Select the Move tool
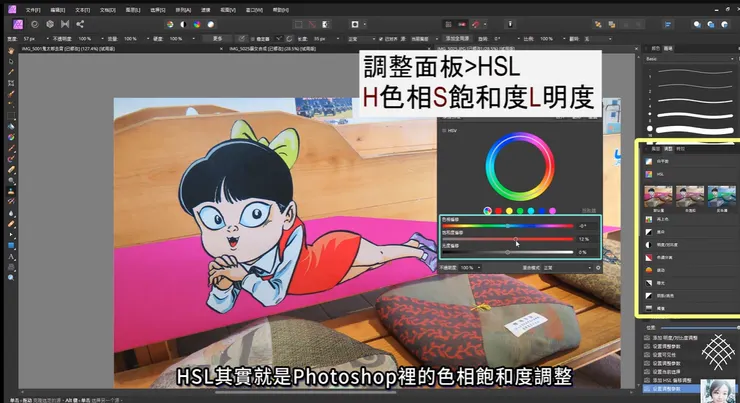This screenshot has height=403, width=740. (x=11, y=61)
